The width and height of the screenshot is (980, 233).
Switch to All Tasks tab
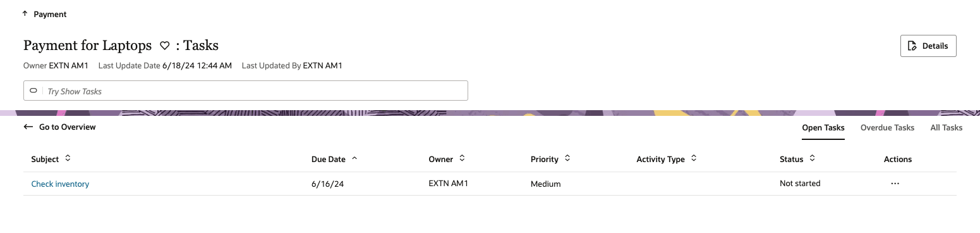947,127
